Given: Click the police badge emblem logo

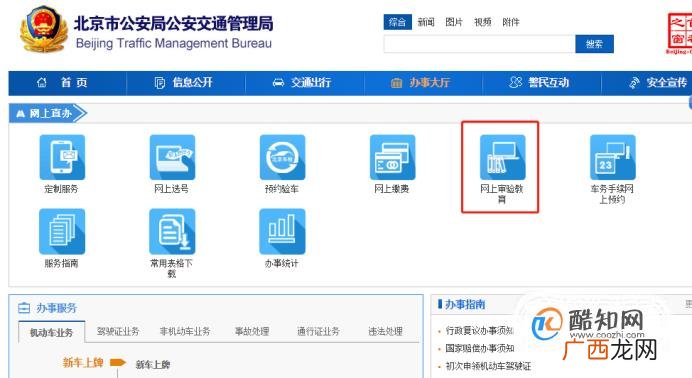Looking at the screenshot, I should (43, 29).
